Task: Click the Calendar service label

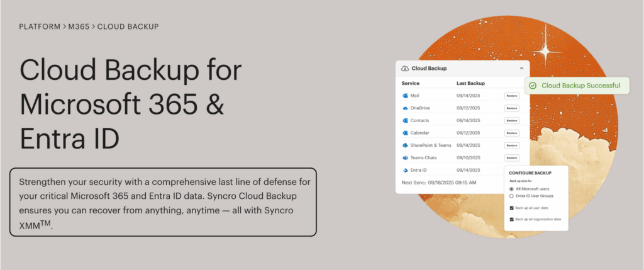Action: click(419, 133)
